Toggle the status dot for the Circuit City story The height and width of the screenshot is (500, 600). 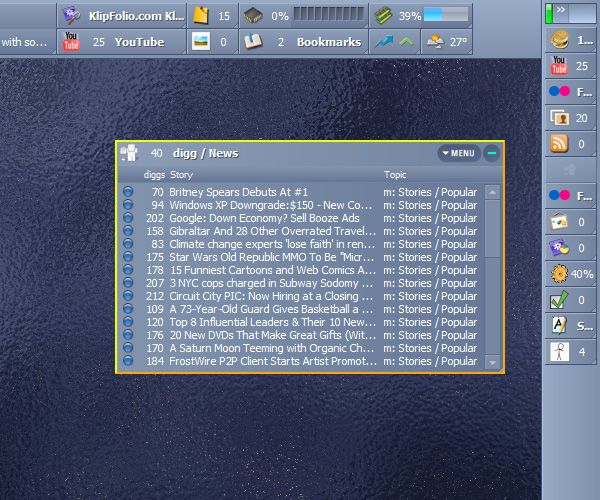tap(128, 295)
